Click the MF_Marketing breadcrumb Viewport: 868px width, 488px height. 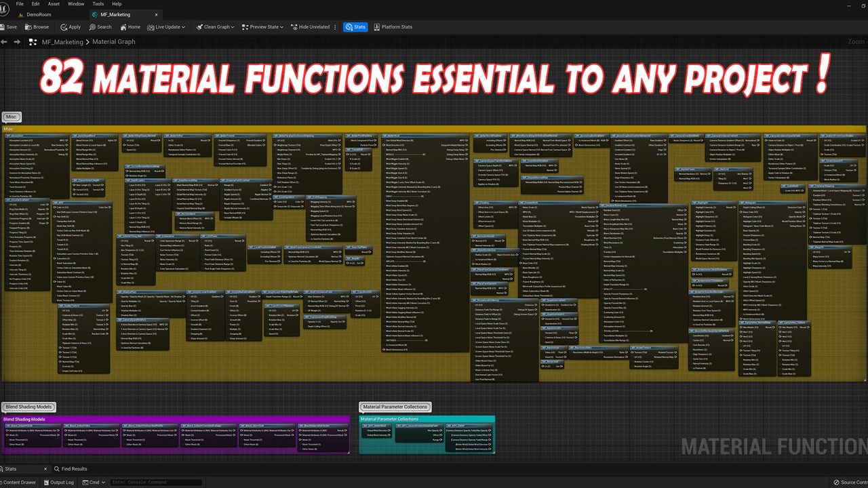pos(62,42)
